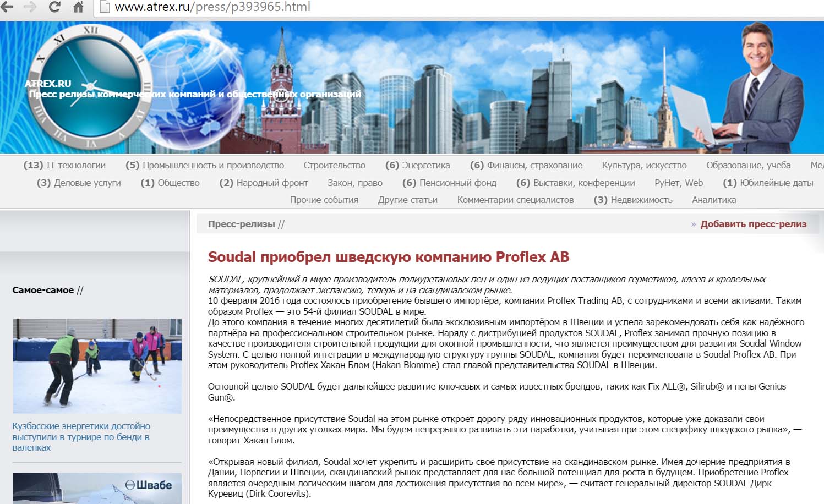This screenshot has height=504, width=824.
Task: Click the Самое-самое sidebar heading
Action: coord(43,290)
